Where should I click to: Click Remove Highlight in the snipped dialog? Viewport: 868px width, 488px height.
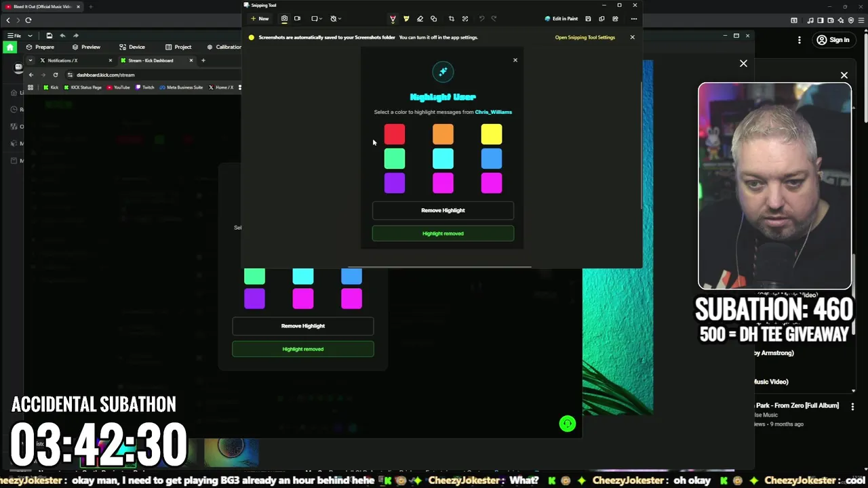[x=443, y=210]
